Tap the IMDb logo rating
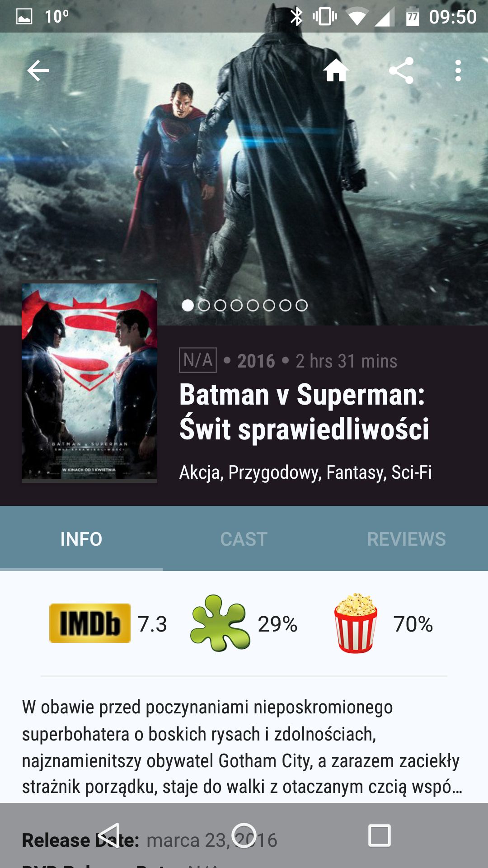488x868 pixels. pos(90,623)
